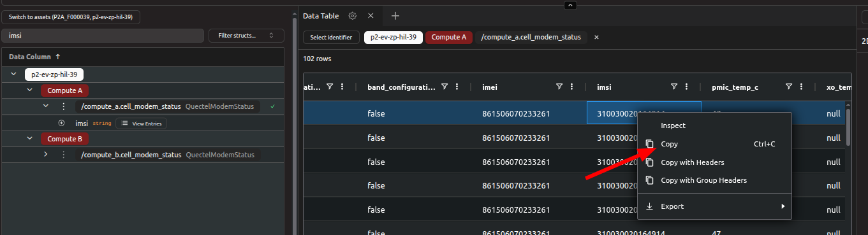Screen dimensions: 868x235
Task: Select Export context menu item
Action: (x=714, y=206)
